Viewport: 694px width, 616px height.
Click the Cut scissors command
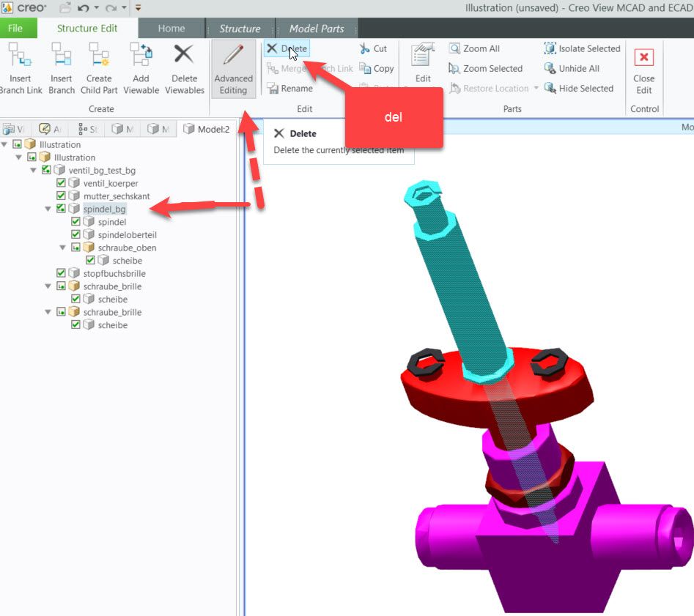coord(373,48)
